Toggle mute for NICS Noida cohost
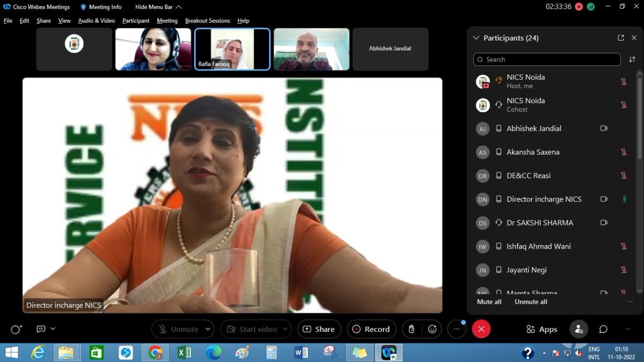 pos(624,105)
